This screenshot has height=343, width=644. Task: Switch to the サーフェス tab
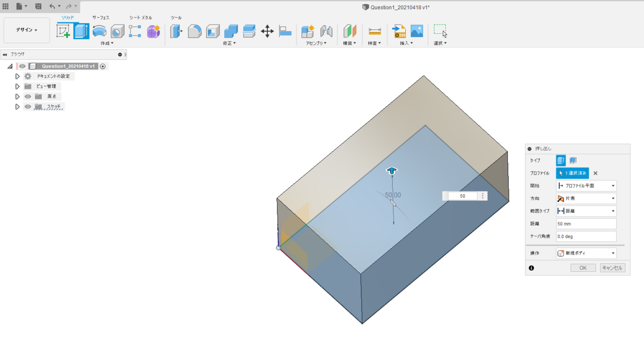[x=101, y=18]
